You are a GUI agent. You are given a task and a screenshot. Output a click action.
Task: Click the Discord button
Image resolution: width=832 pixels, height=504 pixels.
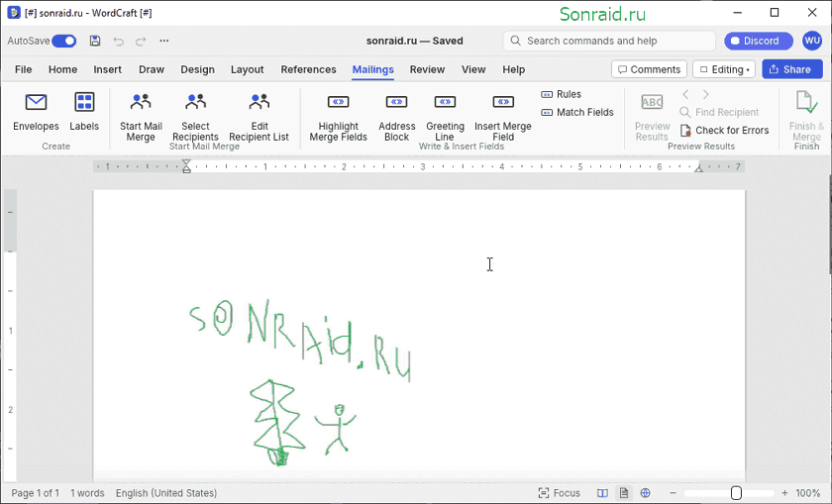(759, 41)
